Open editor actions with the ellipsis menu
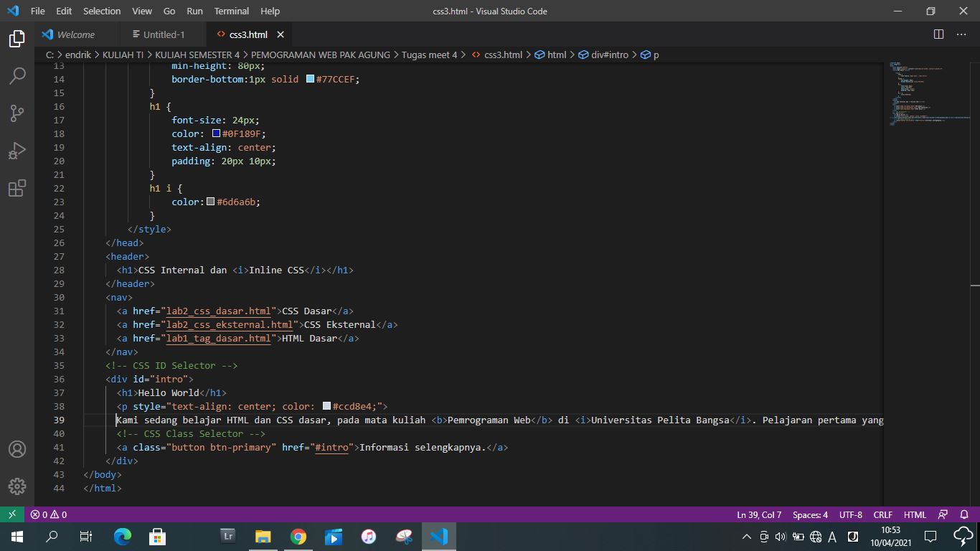980x551 pixels. coord(961,34)
